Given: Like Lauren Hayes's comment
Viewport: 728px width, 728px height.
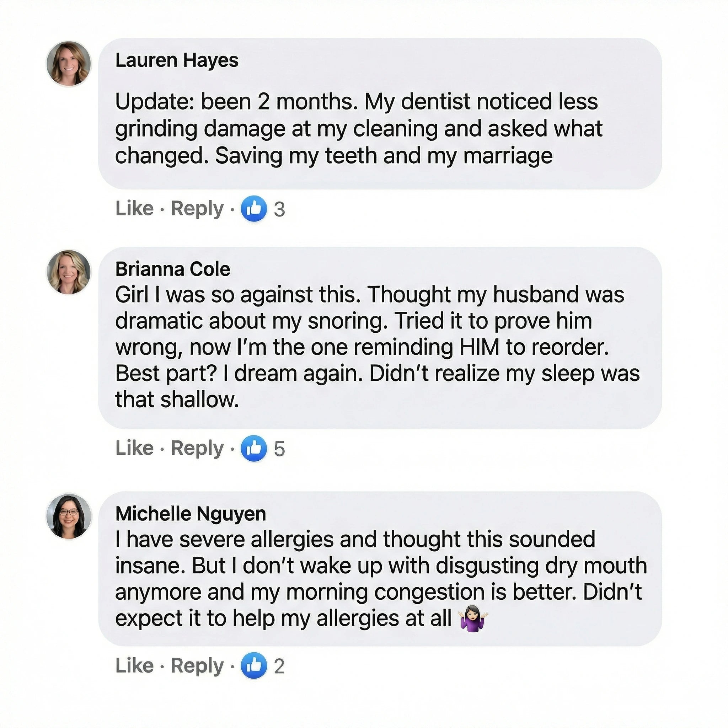Looking at the screenshot, I should (x=134, y=208).
